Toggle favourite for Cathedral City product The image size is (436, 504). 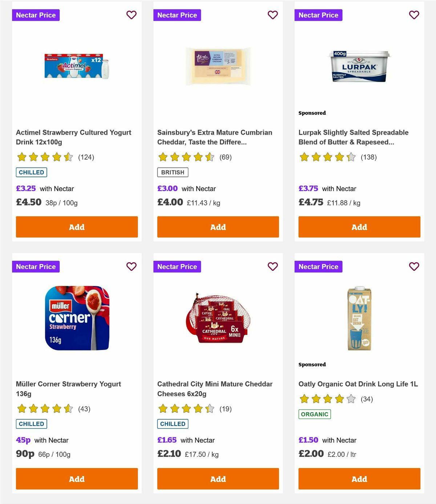pos(273,267)
